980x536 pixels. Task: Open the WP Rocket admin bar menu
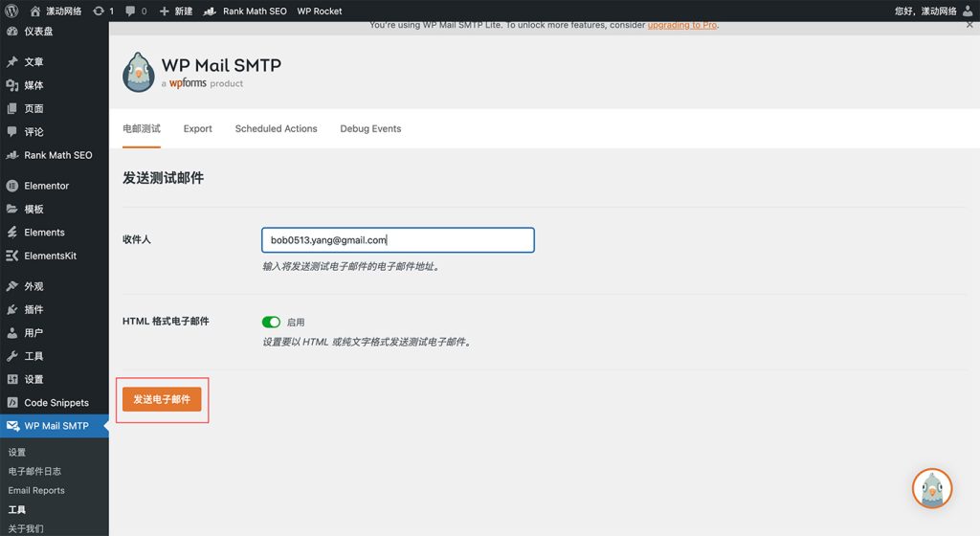click(320, 11)
